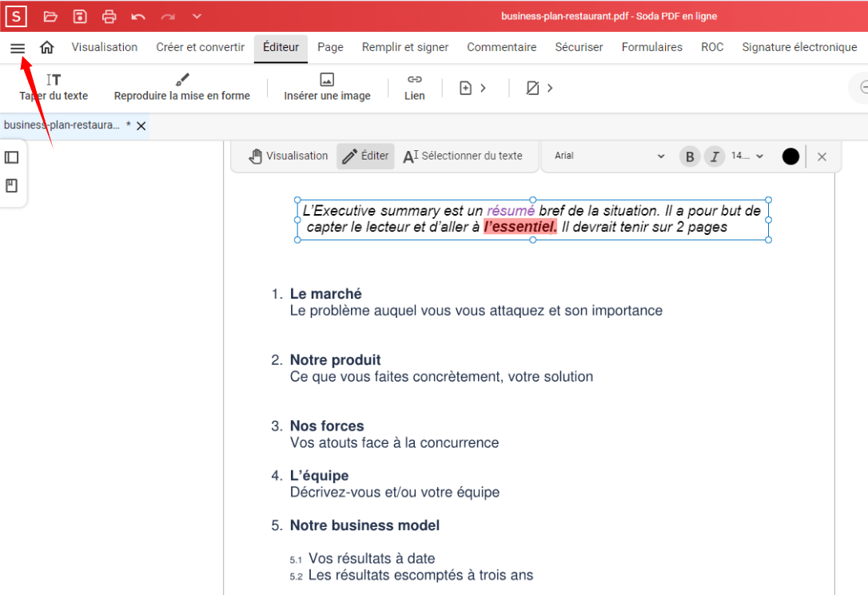The width and height of the screenshot is (868, 595).
Task: Open the Créer et convertir tab
Action: click(201, 48)
